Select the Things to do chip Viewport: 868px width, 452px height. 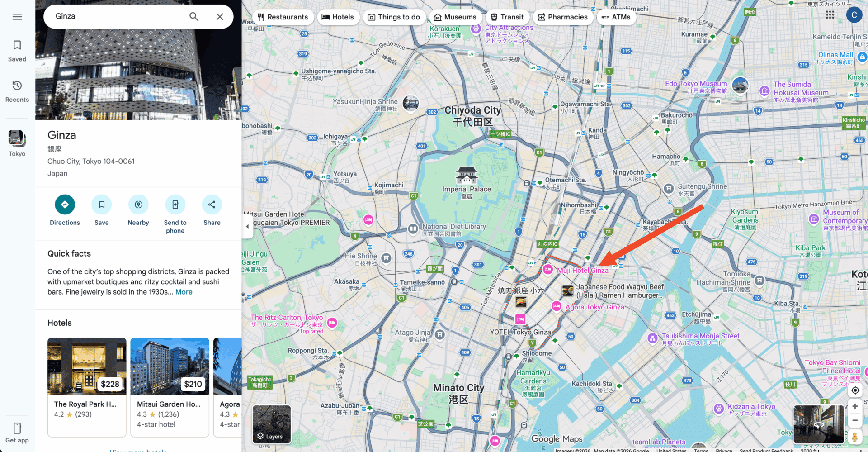tap(394, 17)
